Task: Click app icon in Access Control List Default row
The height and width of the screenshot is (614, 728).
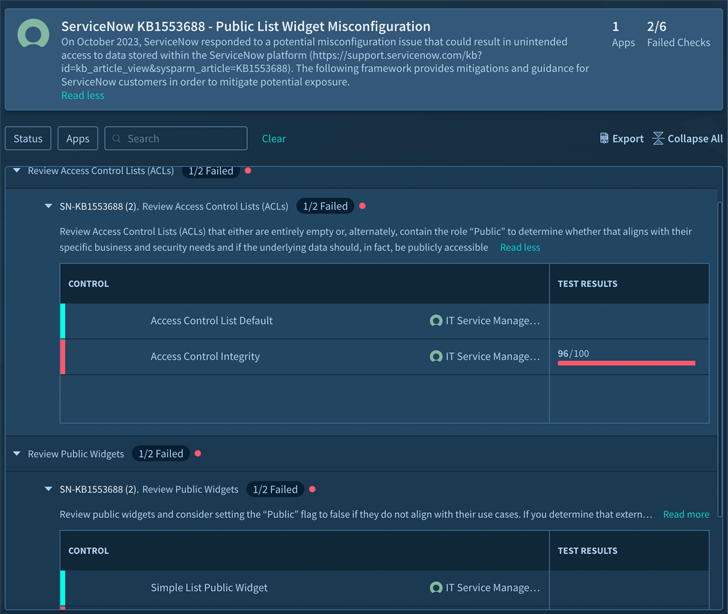Action: tap(436, 320)
